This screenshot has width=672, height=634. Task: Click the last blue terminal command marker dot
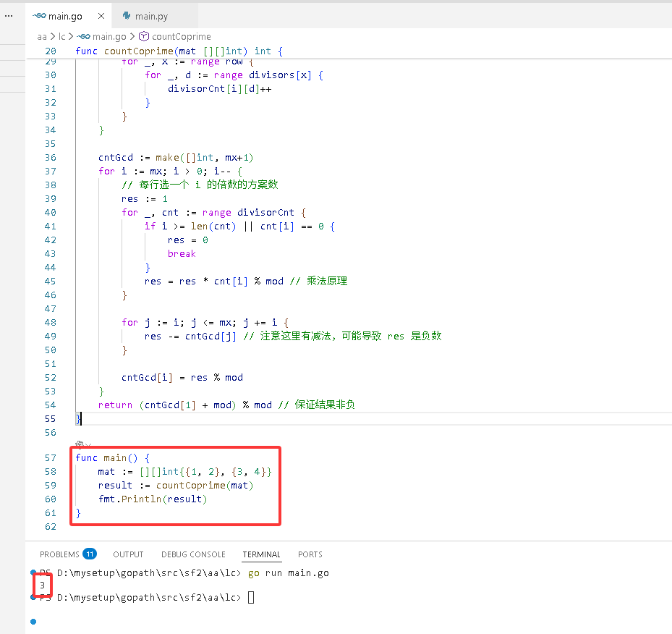tap(33, 622)
